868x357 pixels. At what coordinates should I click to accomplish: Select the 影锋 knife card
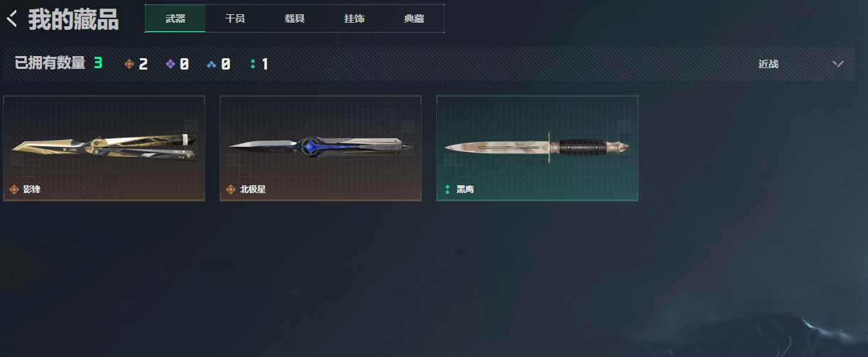pyautogui.click(x=104, y=148)
